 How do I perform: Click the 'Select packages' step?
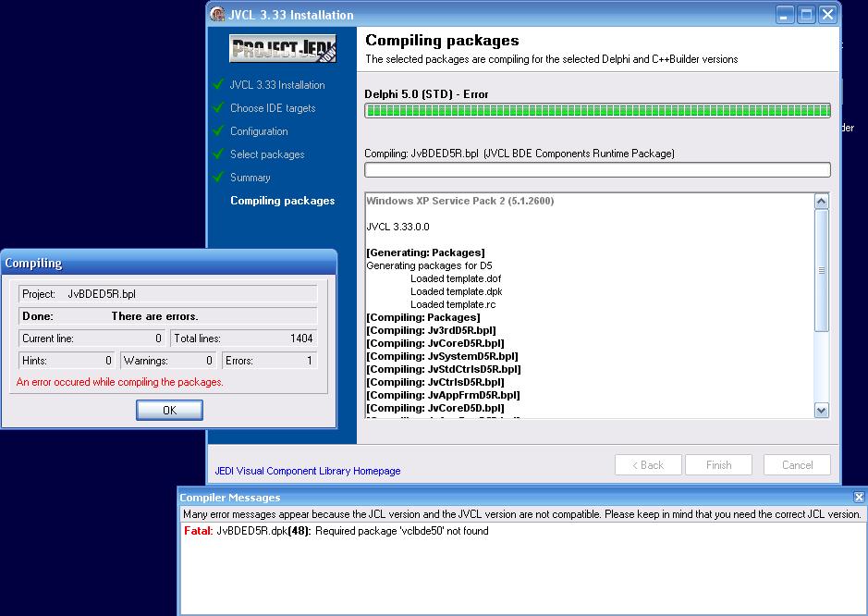[x=267, y=154]
